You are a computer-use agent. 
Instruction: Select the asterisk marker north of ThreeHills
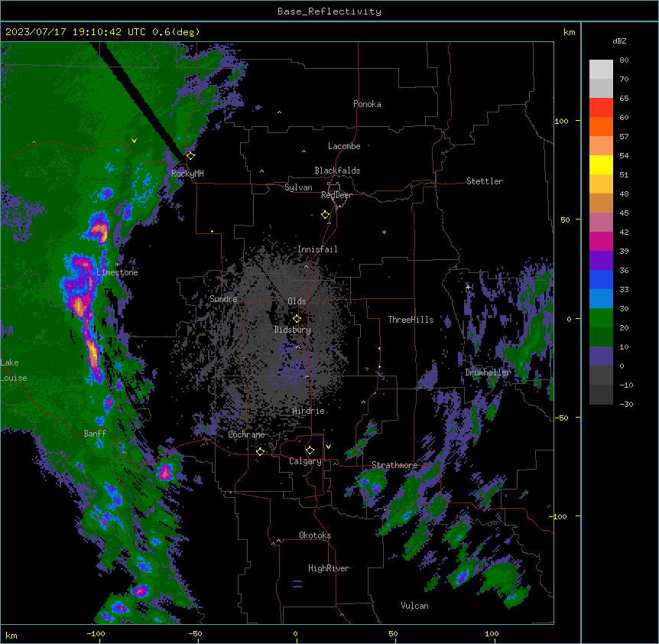click(384, 232)
